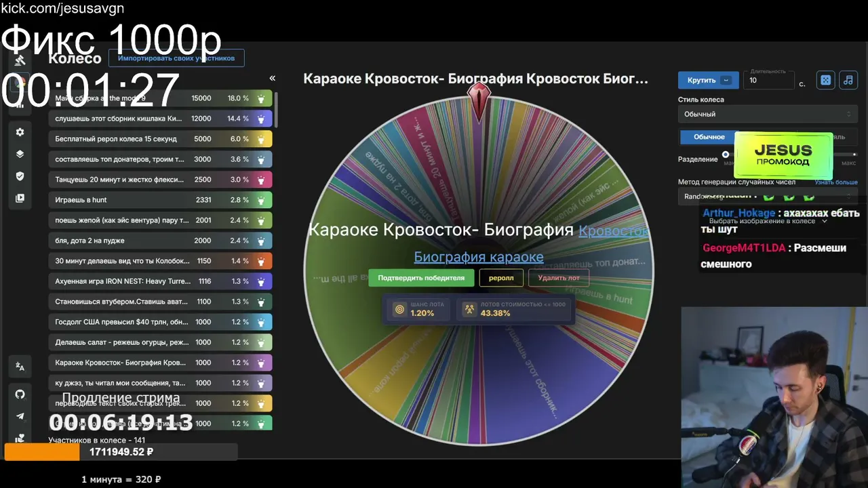Screen dimensions: 868x488
Task: Click 'слушаешь этот сборник кишлака' lot name
Action: tap(119, 119)
